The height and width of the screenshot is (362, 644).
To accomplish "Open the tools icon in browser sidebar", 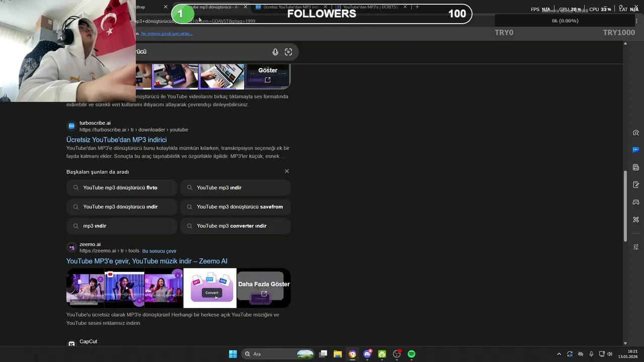I will [x=636, y=220].
